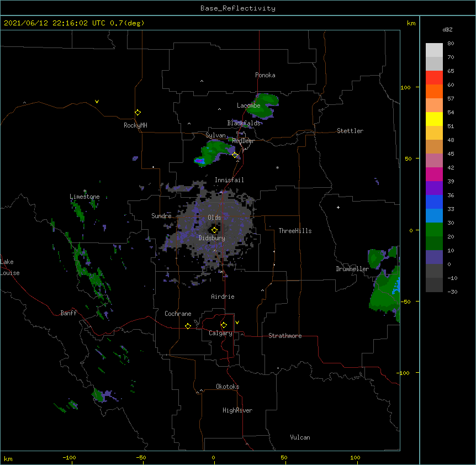Select the orange 60 dBZ color swatch

point(434,91)
